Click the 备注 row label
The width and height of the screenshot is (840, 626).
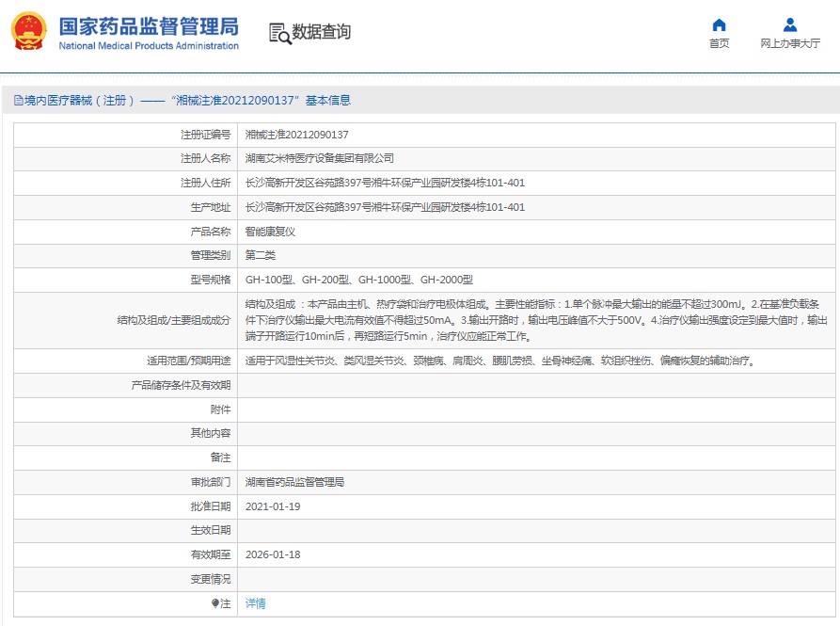220,457
